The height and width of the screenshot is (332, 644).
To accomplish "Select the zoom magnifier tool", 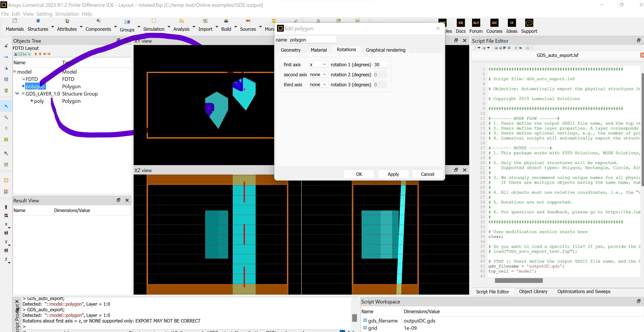I will click(6, 117).
